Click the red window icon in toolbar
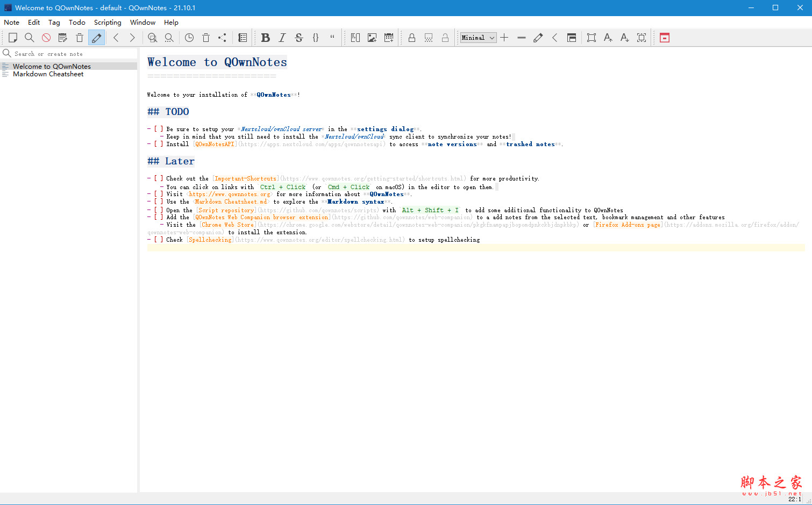Image resolution: width=812 pixels, height=505 pixels. pyautogui.click(x=665, y=38)
